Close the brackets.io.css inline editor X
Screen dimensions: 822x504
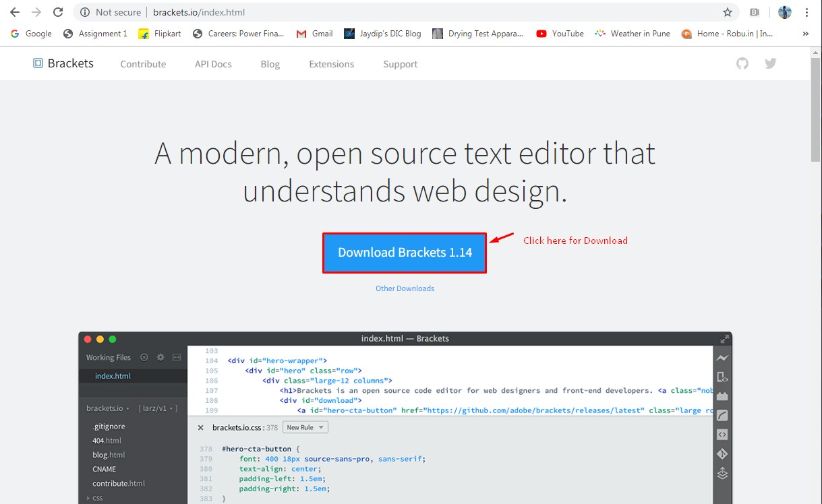click(x=200, y=427)
